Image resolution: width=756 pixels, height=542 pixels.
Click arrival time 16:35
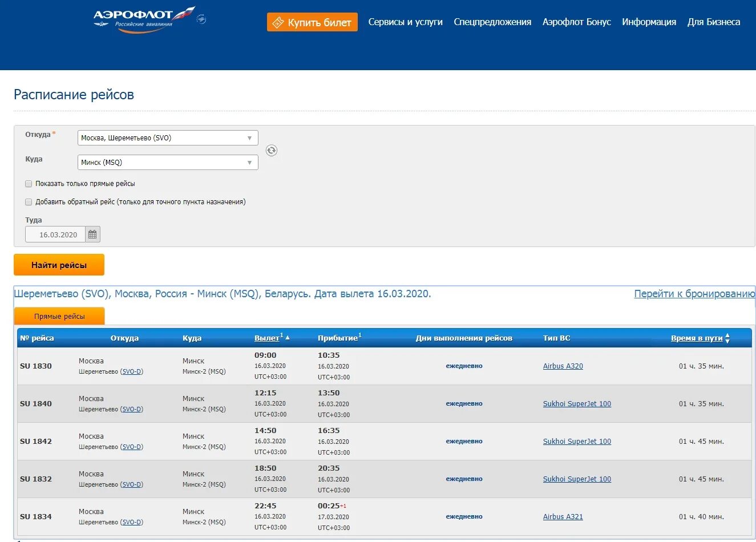(329, 431)
